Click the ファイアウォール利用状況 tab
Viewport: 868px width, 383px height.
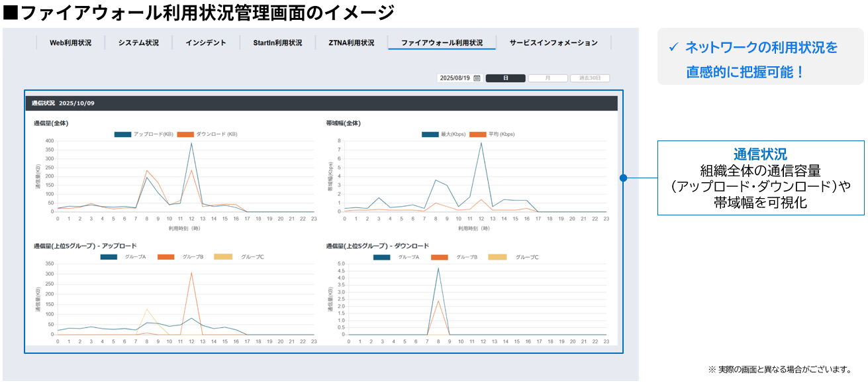(x=442, y=43)
